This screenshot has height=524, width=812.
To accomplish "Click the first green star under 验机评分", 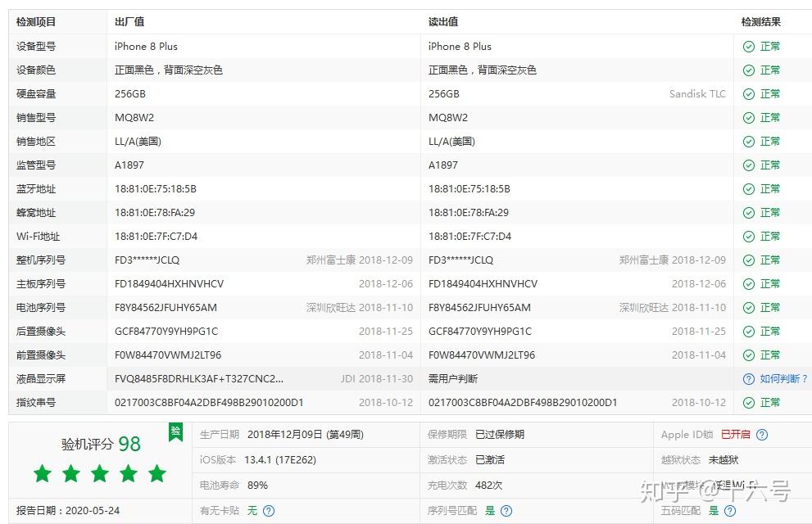I will point(42,473).
